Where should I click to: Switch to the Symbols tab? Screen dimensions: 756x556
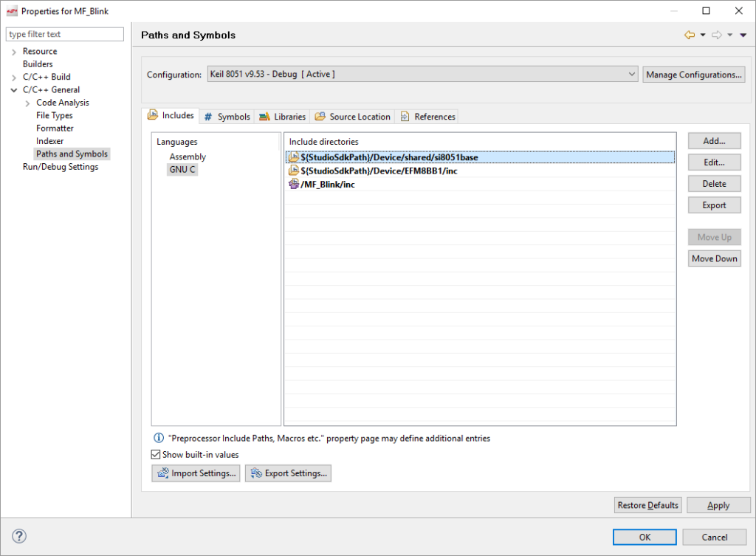227,117
